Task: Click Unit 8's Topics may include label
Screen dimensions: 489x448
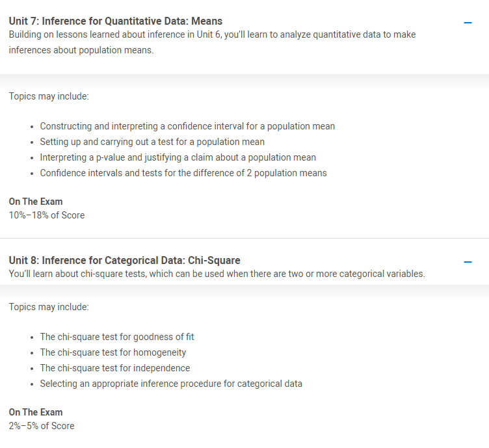Action: 49,307
